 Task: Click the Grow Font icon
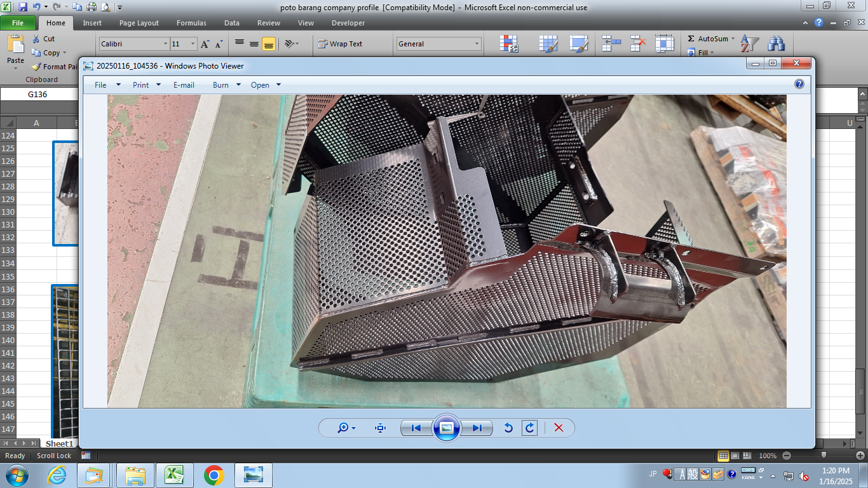(205, 44)
